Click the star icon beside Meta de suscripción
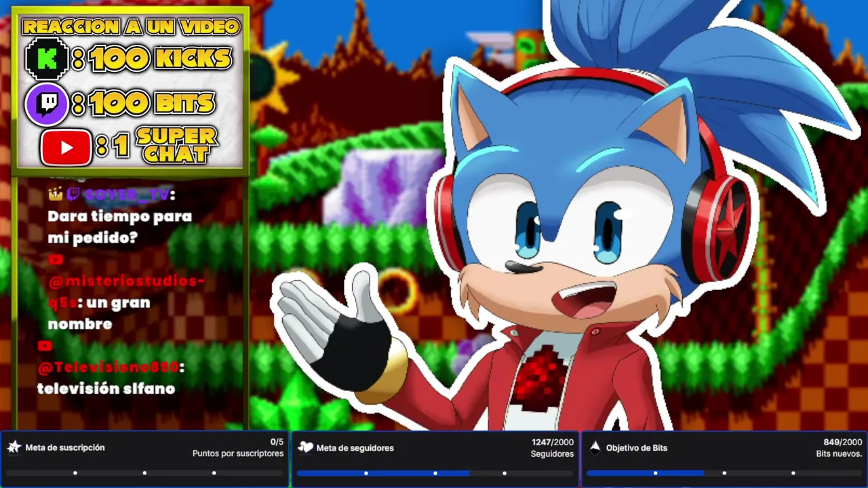The image size is (868, 488). coord(14,447)
